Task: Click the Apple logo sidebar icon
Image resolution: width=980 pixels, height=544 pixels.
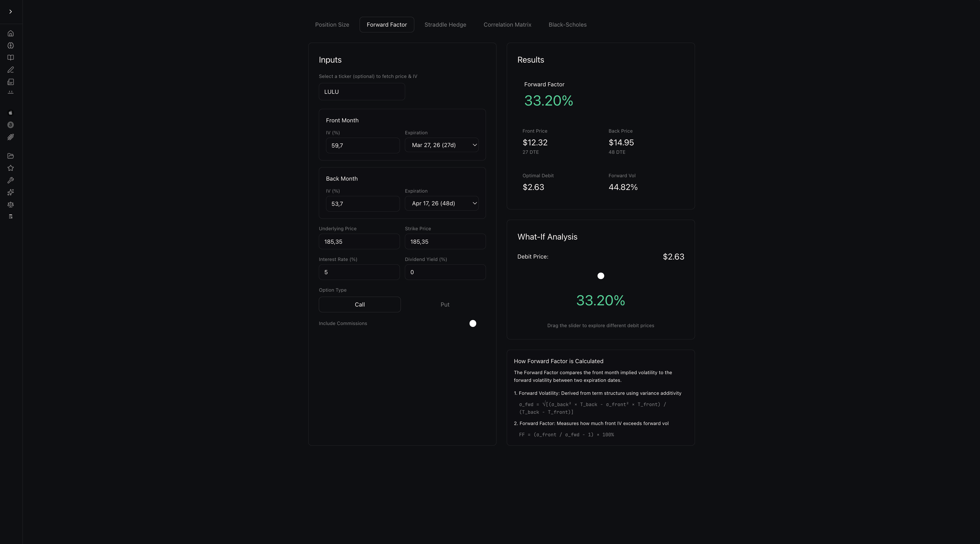Action: [11, 113]
